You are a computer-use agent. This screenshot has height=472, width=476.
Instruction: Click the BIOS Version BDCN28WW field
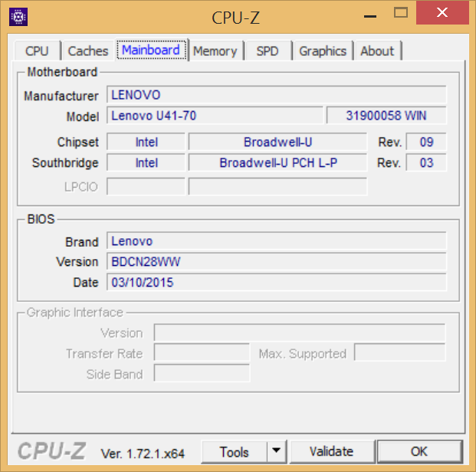(276, 261)
